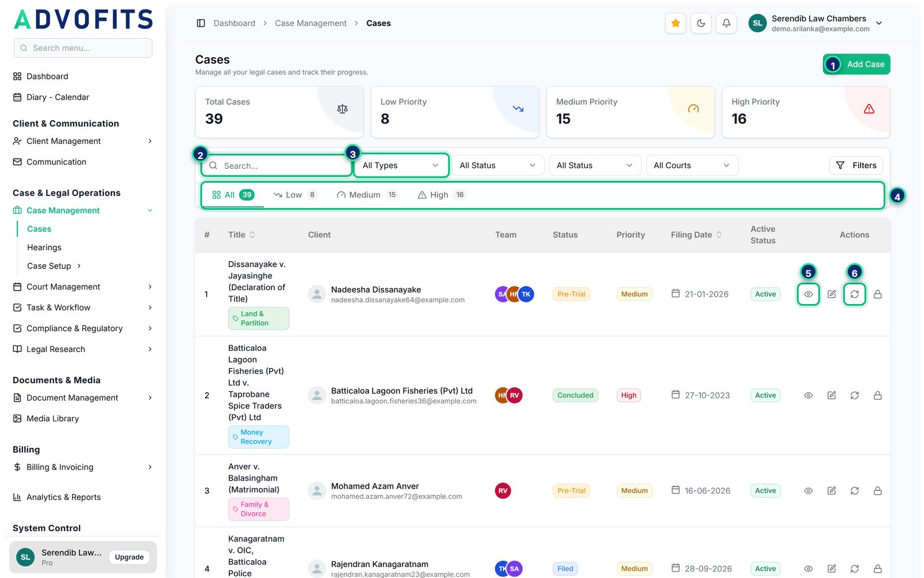Open account menu for Serendib Law Chambers
924x578 pixels.
click(x=815, y=23)
